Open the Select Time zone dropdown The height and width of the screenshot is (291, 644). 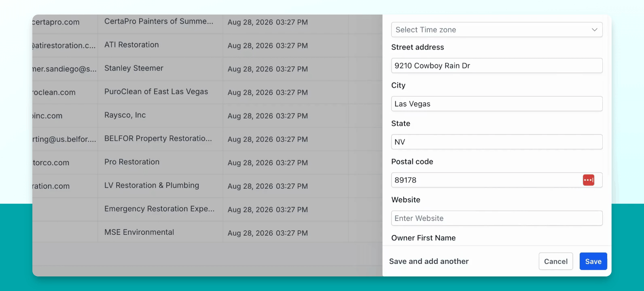497,30
